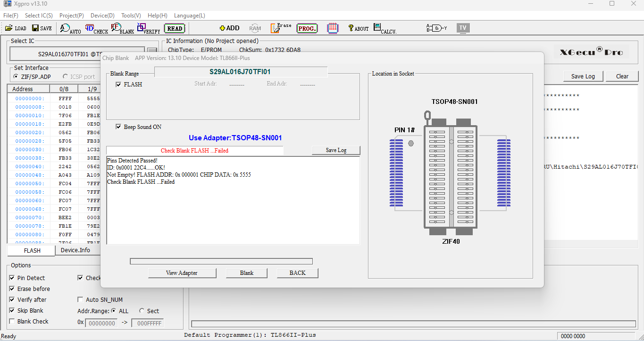This screenshot has height=341, width=644.
Task: Click the address range start input field
Action: (x=100, y=324)
